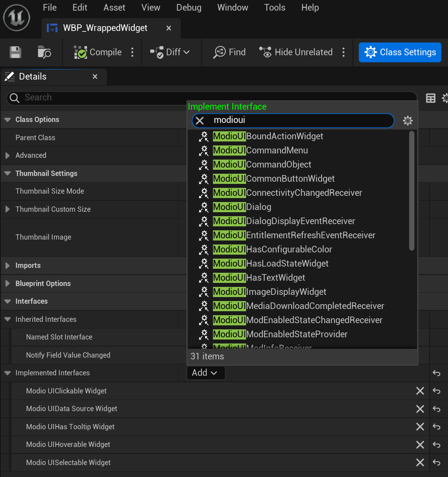448x477 pixels.
Task: Click the Find toolbar button
Action: (229, 52)
